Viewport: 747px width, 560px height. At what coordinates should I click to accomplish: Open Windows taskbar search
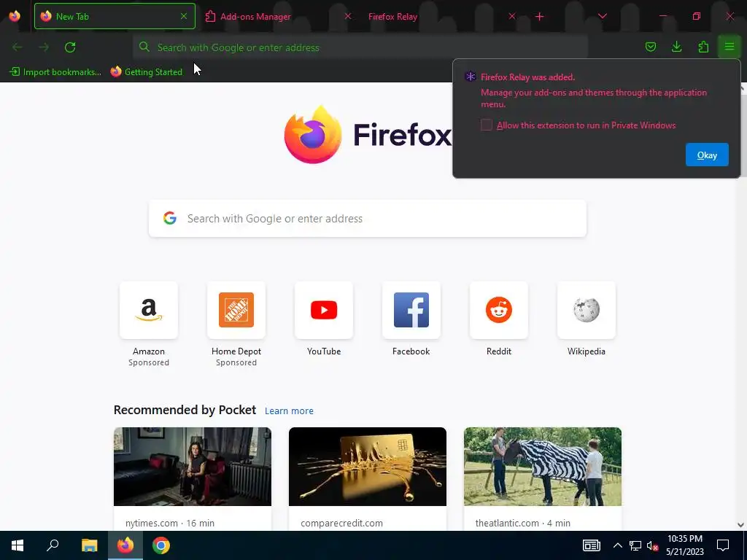pos(53,545)
